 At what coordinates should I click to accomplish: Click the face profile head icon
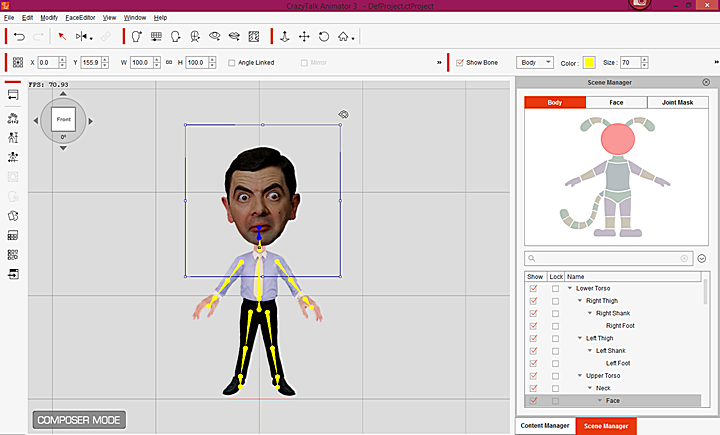pos(175,36)
